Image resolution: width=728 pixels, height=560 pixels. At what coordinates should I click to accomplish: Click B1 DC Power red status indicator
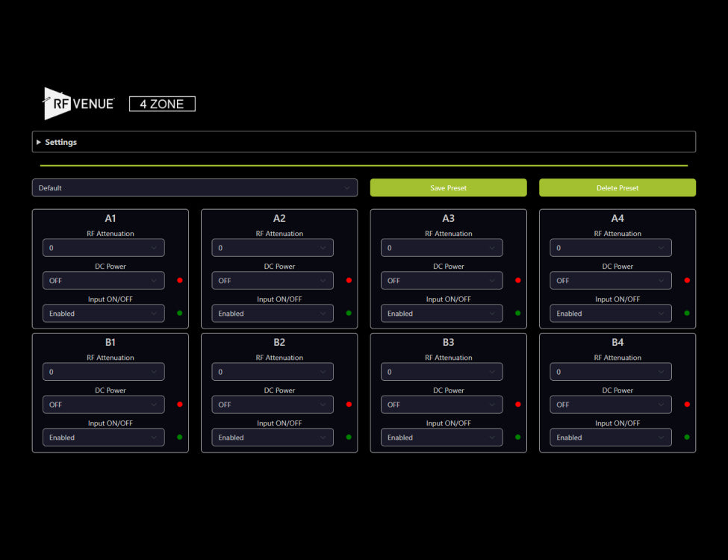point(180,405)
